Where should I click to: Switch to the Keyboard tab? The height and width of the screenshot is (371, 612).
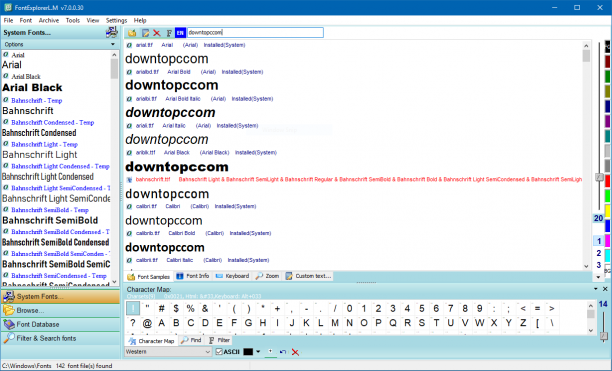pos(233,276)
